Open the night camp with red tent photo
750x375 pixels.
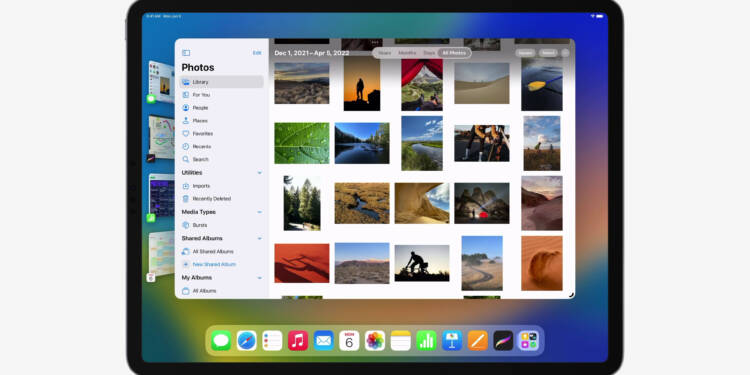[482, 203]
